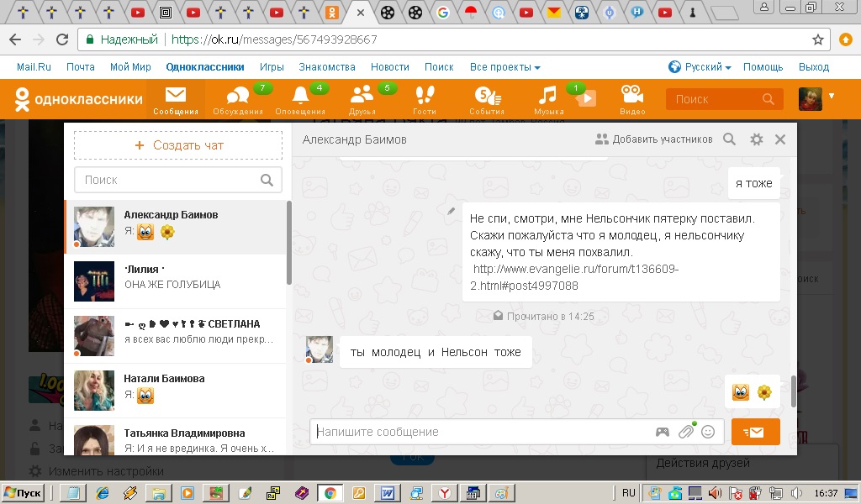Open the Русский language dropdown
Screen dimensions: 861x504
coord(700,67)
